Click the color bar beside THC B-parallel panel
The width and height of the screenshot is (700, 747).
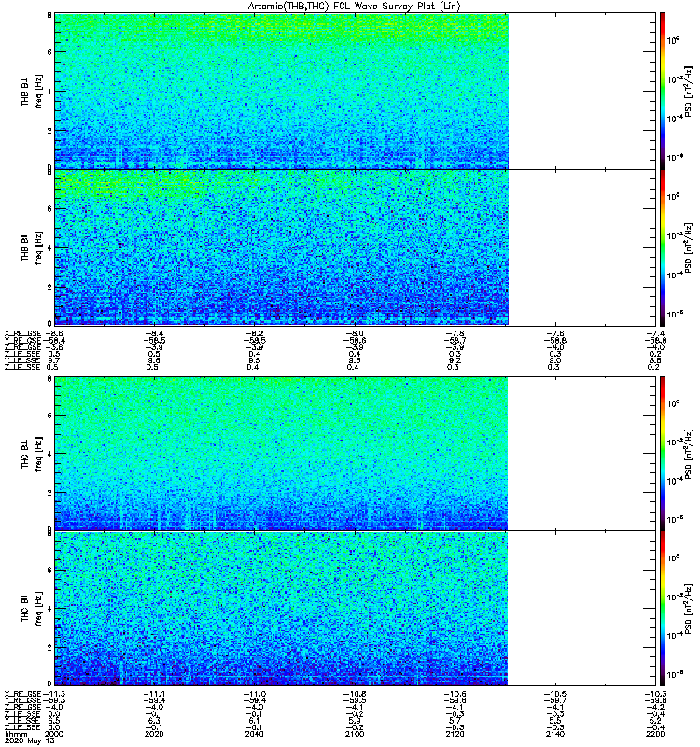[x=663, y=609]
